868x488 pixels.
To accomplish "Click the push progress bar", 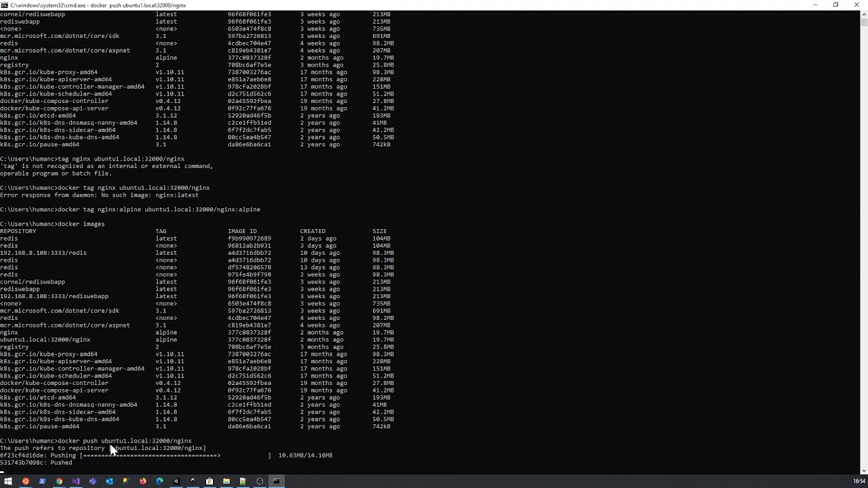I will 176,455.
